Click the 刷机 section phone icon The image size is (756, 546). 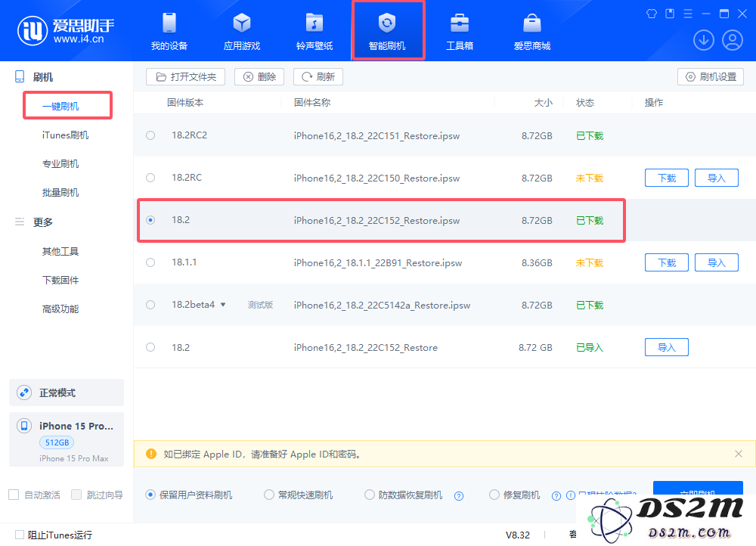pyautogui.click(x=20, y=76)
